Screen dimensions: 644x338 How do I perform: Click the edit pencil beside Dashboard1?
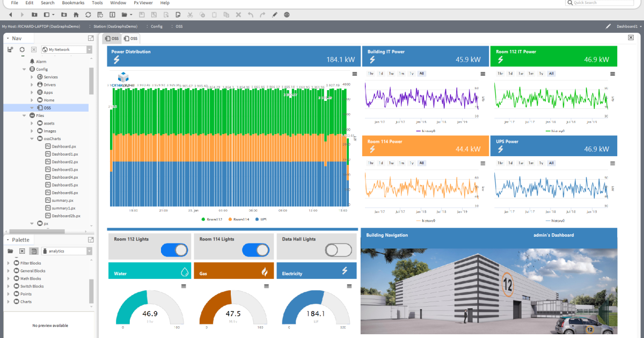coord(608,26)
